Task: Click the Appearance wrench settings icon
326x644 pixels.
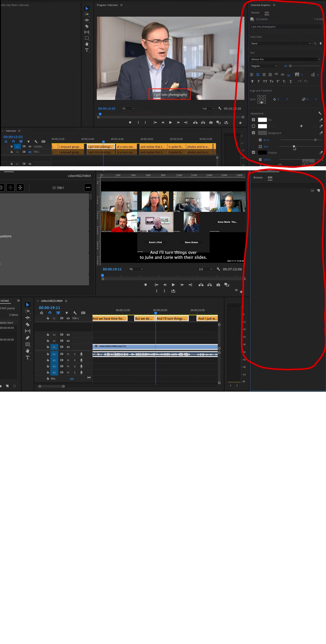Action: pos(320,113)
